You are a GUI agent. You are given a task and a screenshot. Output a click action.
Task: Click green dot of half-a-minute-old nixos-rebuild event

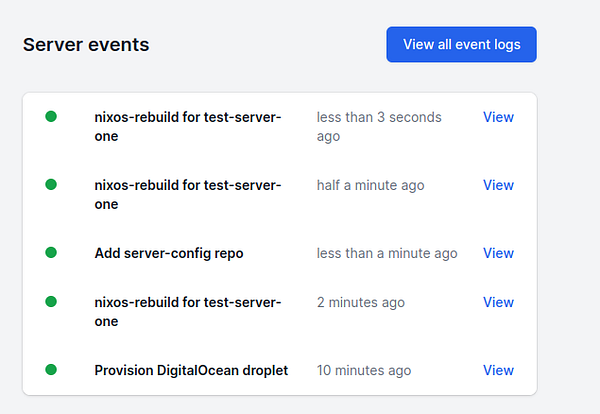point(51,185)
